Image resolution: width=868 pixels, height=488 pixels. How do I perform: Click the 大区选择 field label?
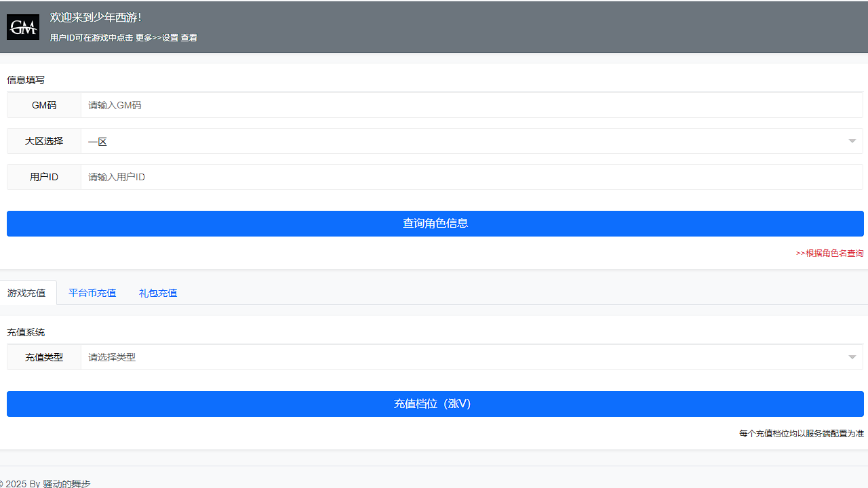(x=44, y=141)
